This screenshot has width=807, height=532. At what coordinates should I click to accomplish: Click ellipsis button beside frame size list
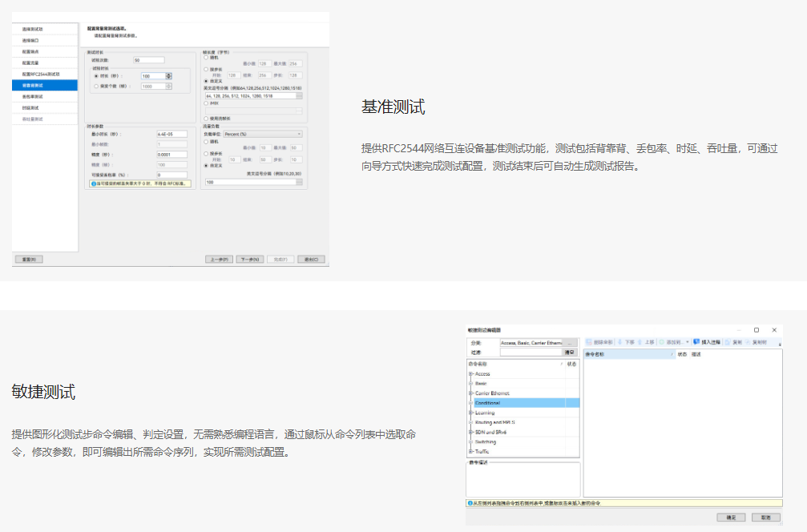[x=299, y=95]
